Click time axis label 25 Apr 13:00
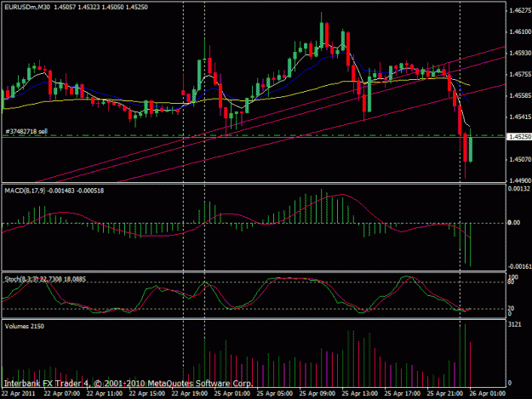Screen dimensions: 532x399 [x=360, y=394]
